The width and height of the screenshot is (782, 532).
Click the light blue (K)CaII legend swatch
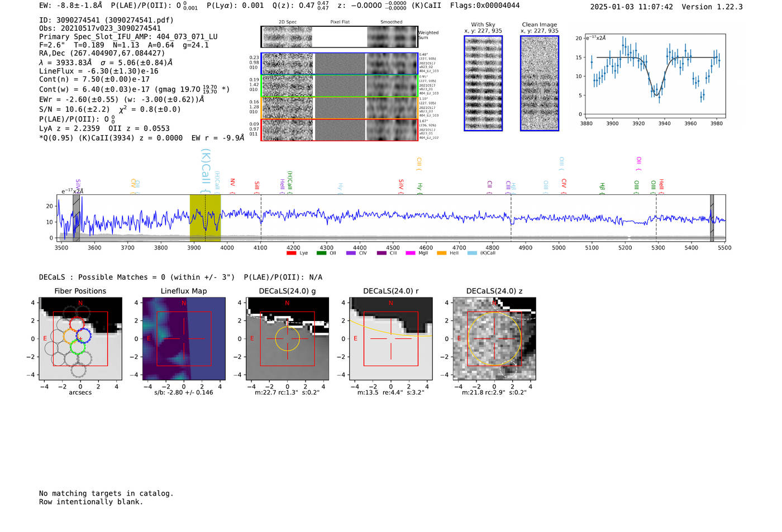(x=473, y=253)
